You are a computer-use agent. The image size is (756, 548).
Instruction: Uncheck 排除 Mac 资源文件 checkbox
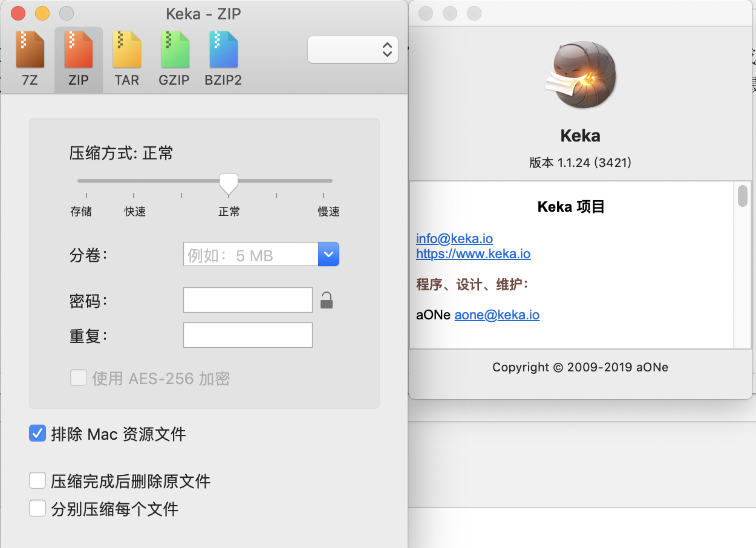coord(37,433)
